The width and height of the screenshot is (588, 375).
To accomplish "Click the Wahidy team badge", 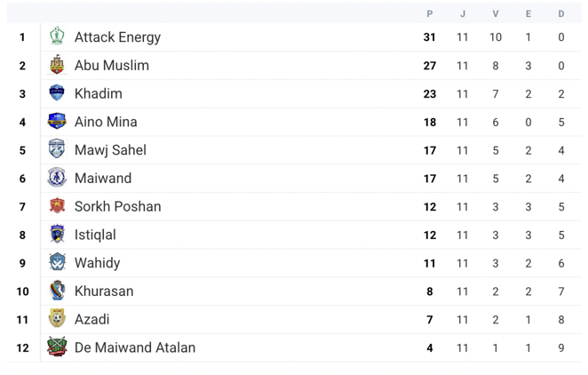I will coord(57,263).
